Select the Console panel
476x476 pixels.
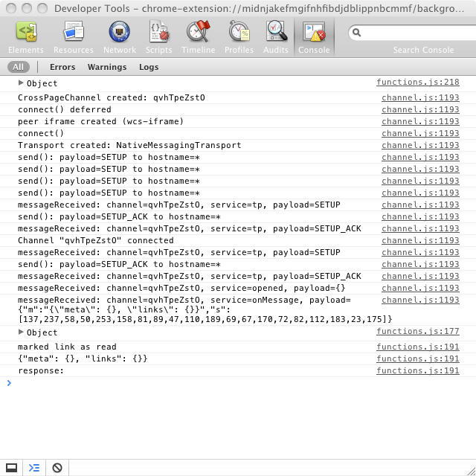pos(314,37)
